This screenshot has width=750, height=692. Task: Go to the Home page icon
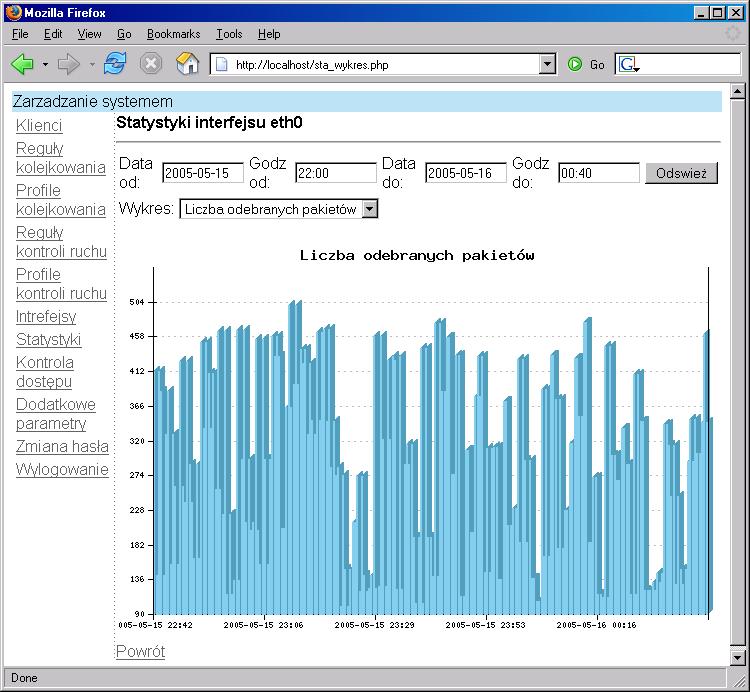click(187, 64)
